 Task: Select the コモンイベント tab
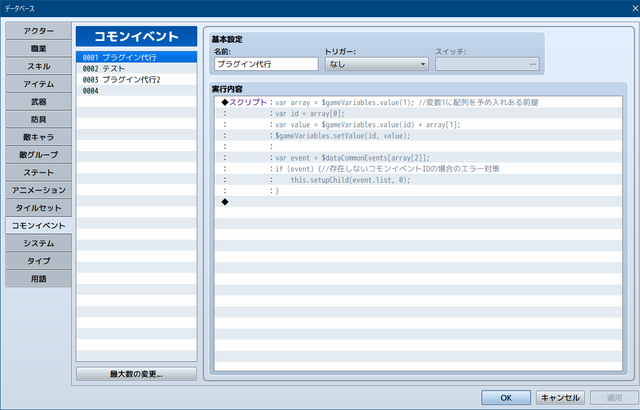tap(38, 226)
